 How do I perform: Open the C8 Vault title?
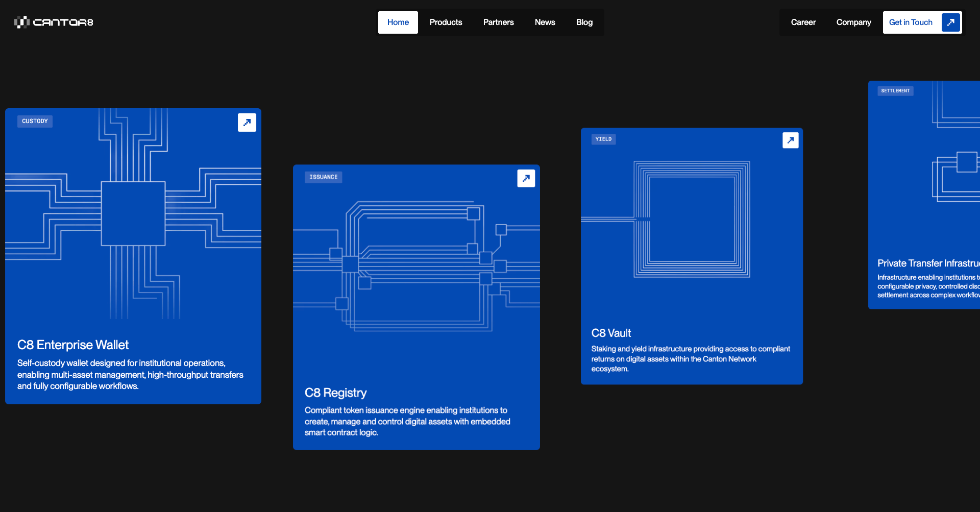611,333
